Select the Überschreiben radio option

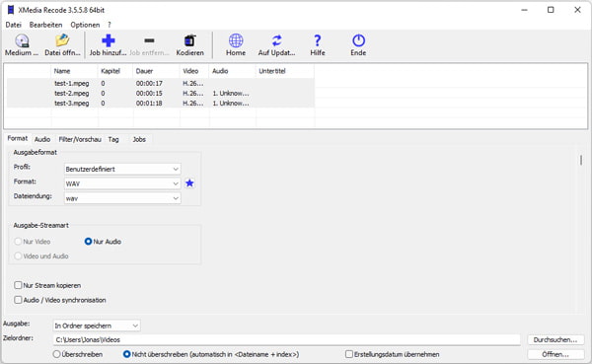pyautogui.click(x=56, y=354)
